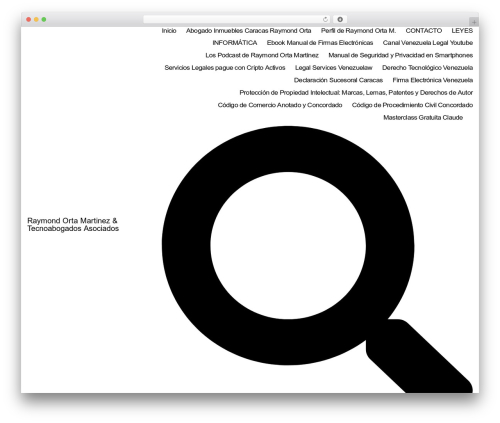Open Servicios Legales pague con Cripto Activos
Image resolution: width=500 pixels, height=423 pixels.
[225, 68]
